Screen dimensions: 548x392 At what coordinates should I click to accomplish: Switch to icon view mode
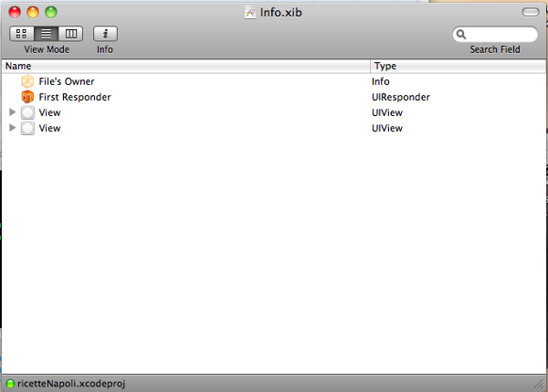click(21, 34)
